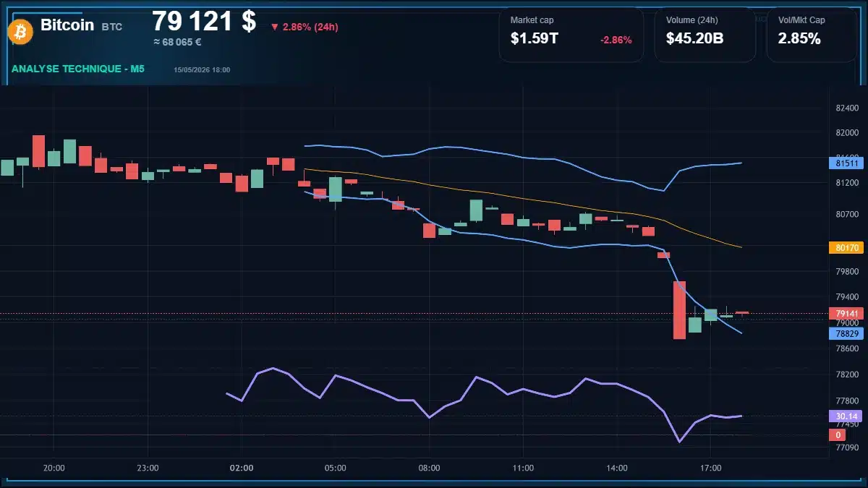Click the 78829 lower band price tag
The image size is (868, 488).
(x=846, y=333)
